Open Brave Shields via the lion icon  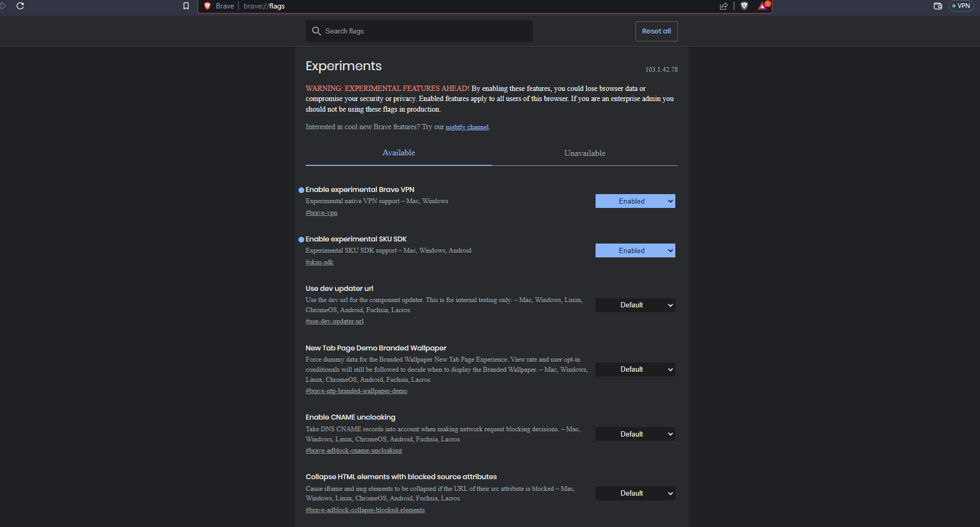pos(744,6)
